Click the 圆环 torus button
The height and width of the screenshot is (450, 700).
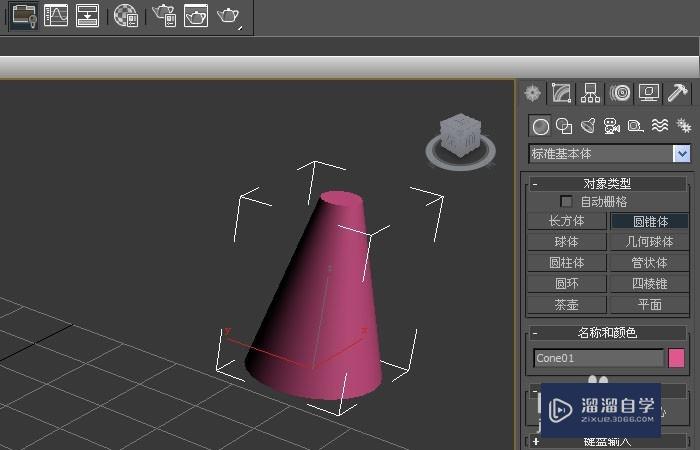pos(567,283)
